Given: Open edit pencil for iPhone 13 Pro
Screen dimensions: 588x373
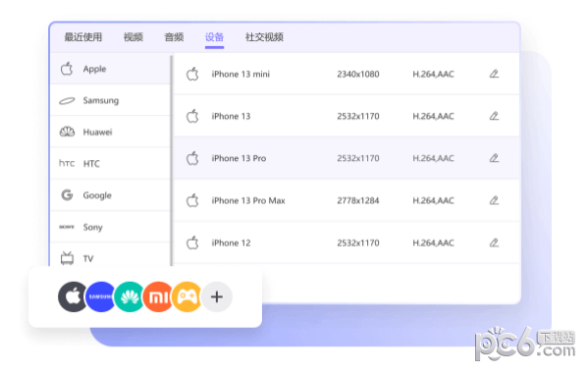Looking at the screenshot, I should point(494,158).
